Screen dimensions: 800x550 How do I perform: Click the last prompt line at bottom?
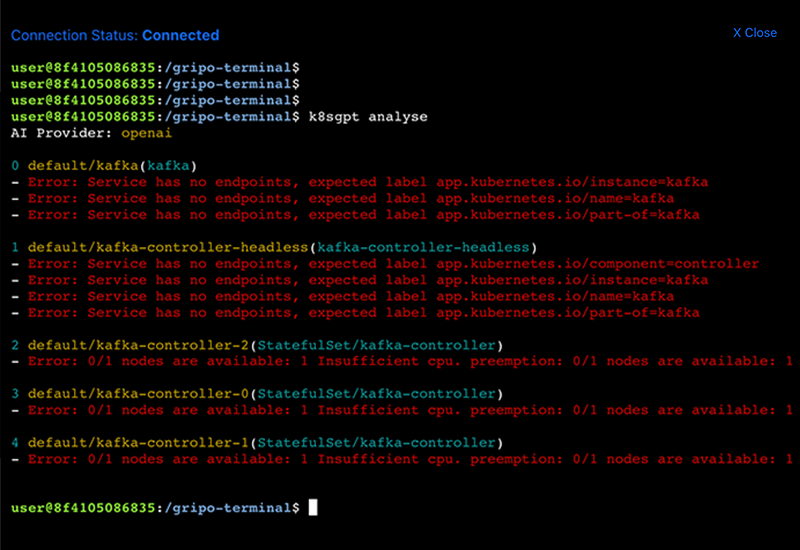[155, 508]
